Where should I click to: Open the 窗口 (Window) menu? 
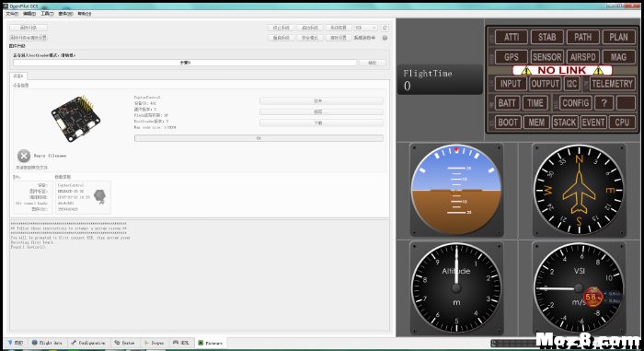[65, 14]
